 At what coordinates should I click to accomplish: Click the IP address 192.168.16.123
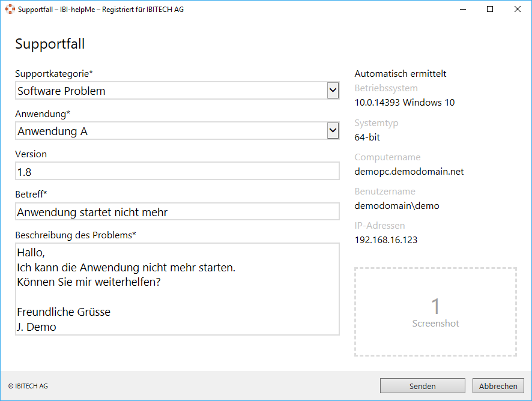point(386,240)
